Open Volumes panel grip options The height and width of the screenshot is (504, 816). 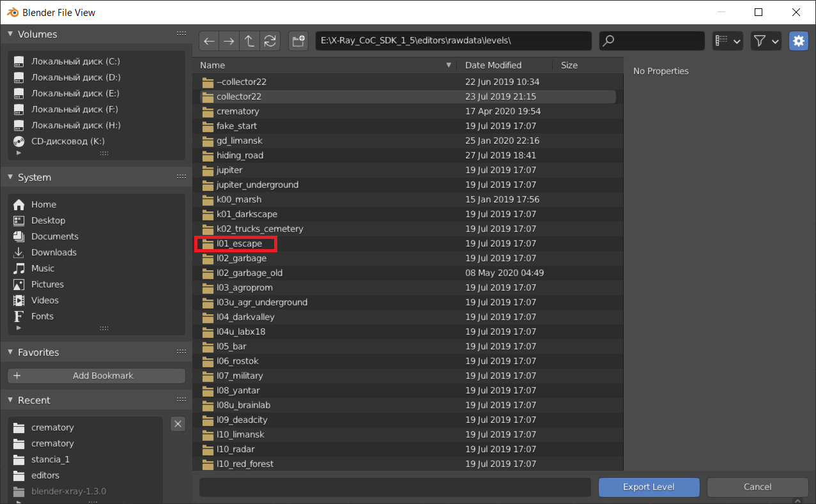(x=181, y=34)
